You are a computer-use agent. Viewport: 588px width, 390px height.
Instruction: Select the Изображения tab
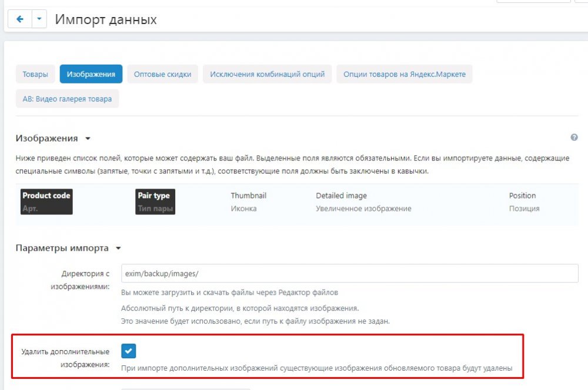(91, 75)
